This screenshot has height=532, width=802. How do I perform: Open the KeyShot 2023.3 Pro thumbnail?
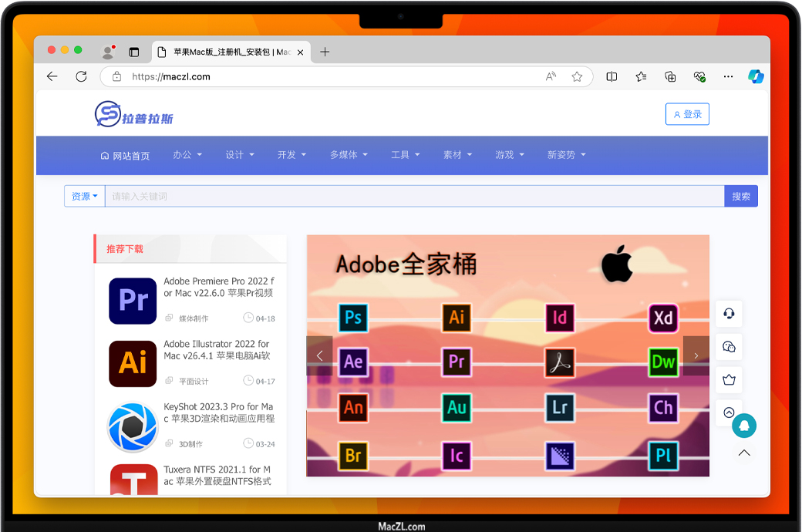click(133, 426)
